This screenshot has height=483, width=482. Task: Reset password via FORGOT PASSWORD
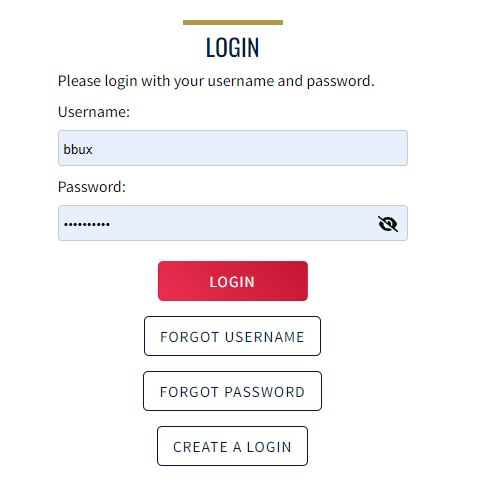pos(232,391)
